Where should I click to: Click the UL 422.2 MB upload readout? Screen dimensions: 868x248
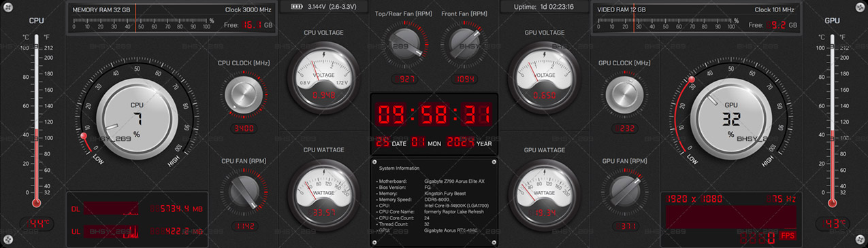pos(177,231)
